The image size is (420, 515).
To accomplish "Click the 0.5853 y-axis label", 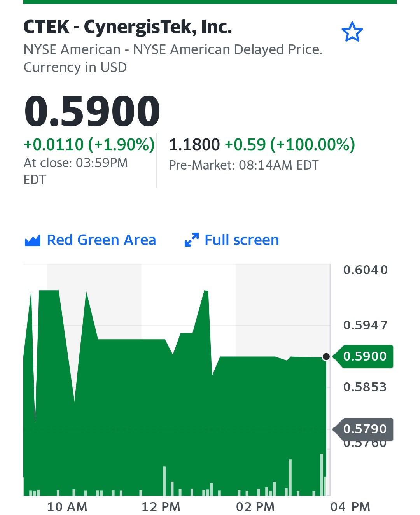I will point(365,387).
